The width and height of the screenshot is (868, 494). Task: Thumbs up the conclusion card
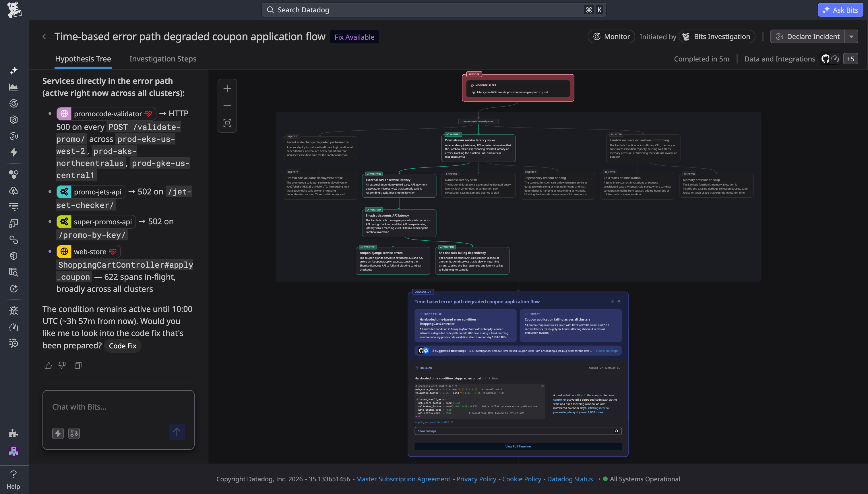613,301
